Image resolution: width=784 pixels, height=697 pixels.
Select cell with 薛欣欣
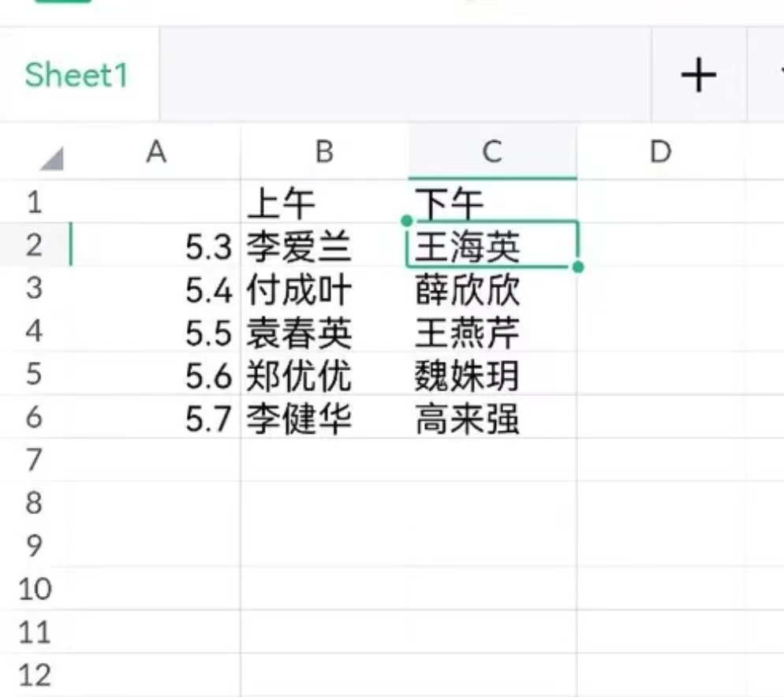(492, 288)
